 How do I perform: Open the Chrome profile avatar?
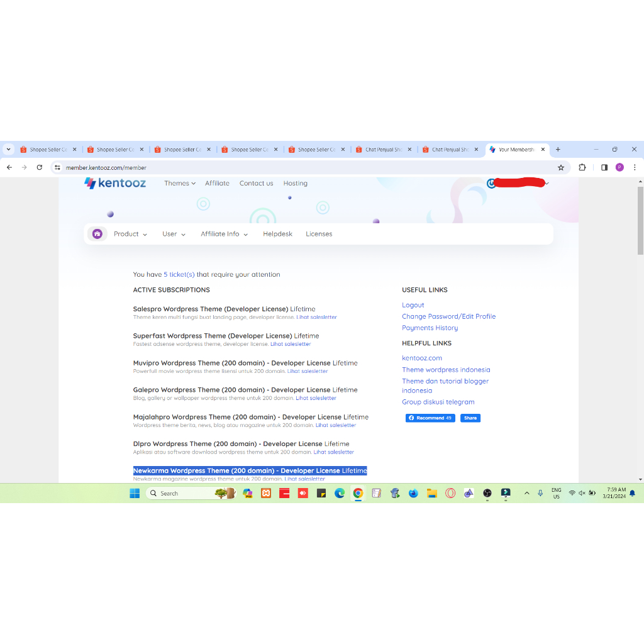[619, 167]
